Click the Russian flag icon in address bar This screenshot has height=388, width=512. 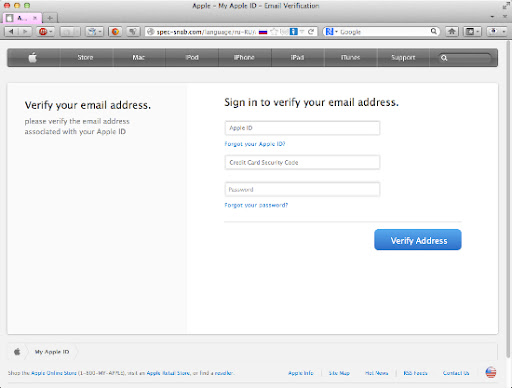(x=263, y=32)
